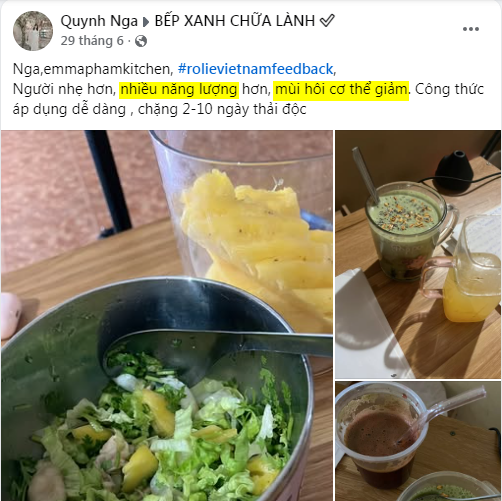Click the metal spoon in smoothie mug
This screenshot has height=501, width=502.
coord(366,175)
